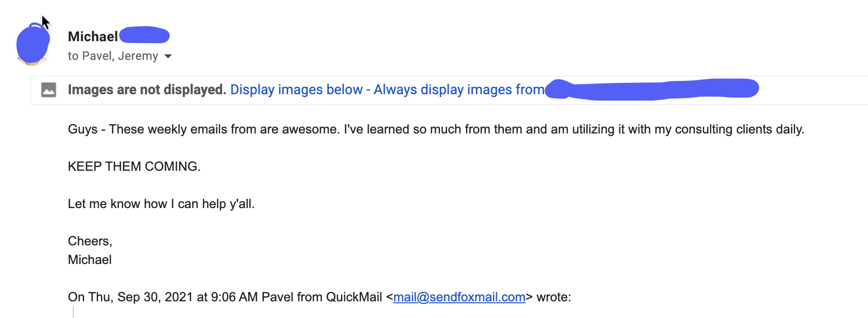Expand recipient details arrow beside Jeremy

[x=168, y=56]
